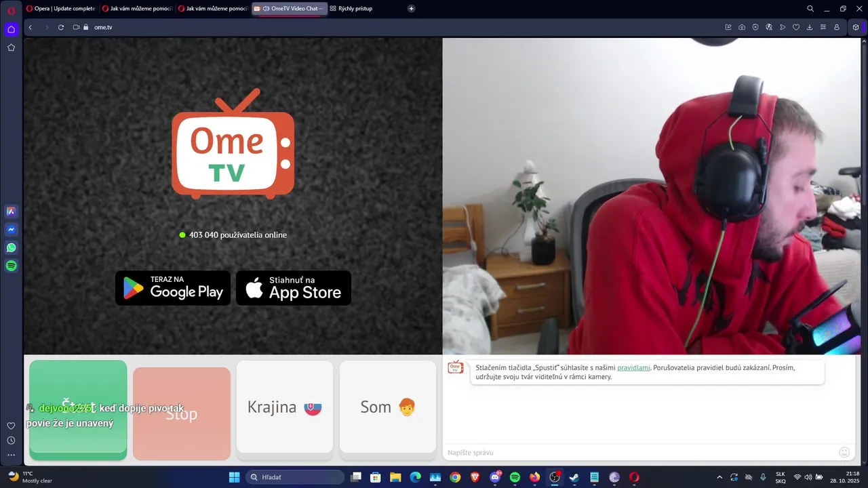Open the edit page toolbar icon

pos(728,27)
